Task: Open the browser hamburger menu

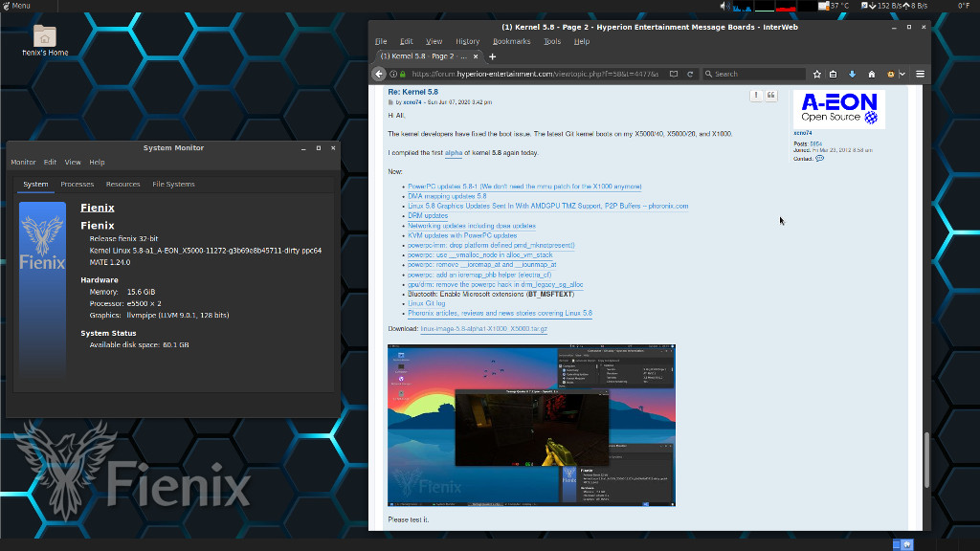Action: 920,74
